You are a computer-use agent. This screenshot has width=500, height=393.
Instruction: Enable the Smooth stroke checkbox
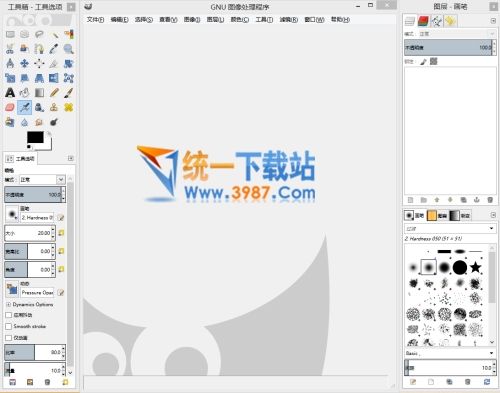(9, 326)
